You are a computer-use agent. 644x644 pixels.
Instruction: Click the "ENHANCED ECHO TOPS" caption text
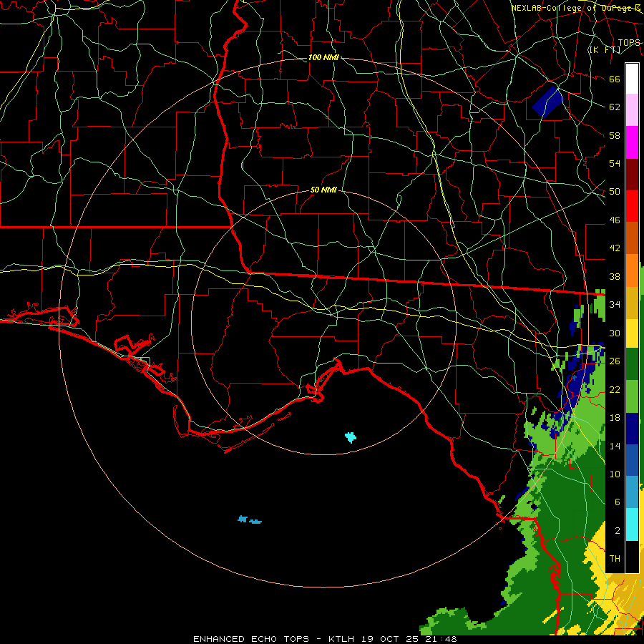pyautogui.click(x=251, y=639)
